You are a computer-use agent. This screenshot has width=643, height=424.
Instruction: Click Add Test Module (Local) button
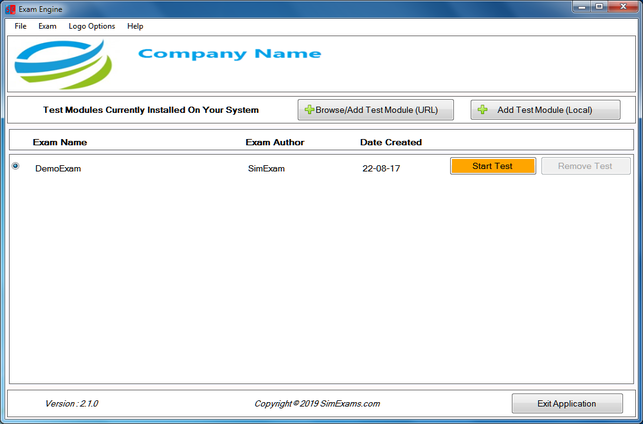[545, 110]
